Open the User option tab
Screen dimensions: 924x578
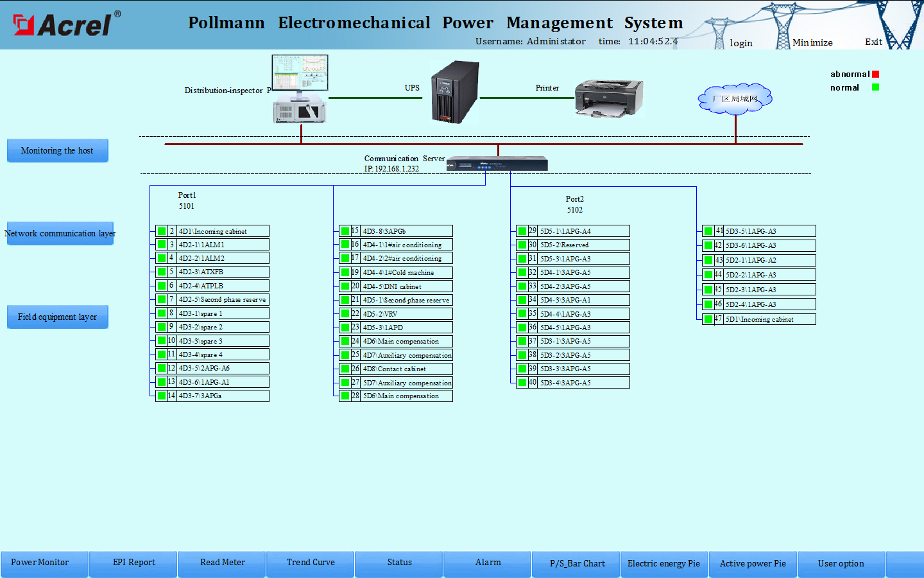click(841, 564)
